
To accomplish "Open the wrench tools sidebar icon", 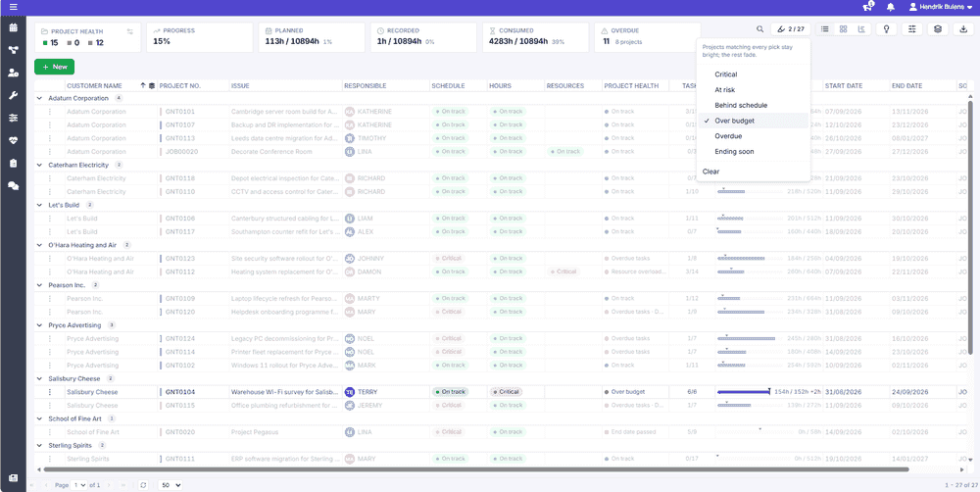I will (x=13, y=95).
